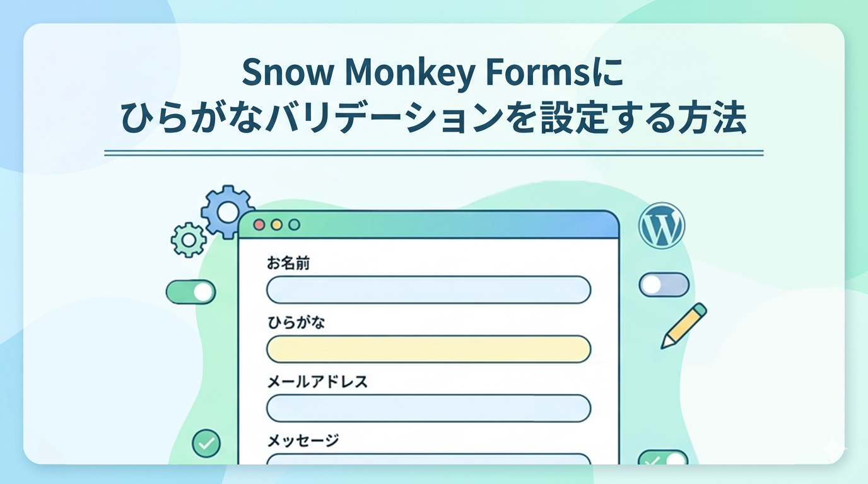This screenshot has height=484, width=868.
Task: Click the red window dot
Action: (x=259, y=225)
